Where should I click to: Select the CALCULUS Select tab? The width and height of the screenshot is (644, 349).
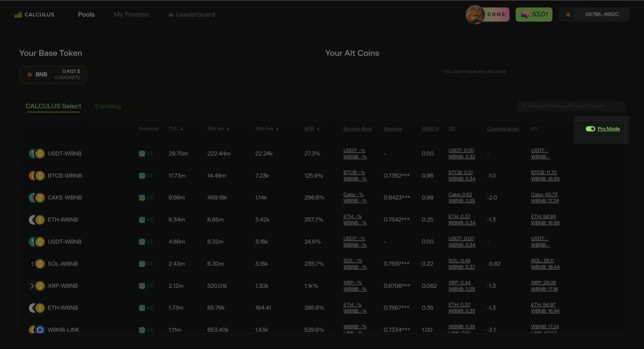point(53,106)
